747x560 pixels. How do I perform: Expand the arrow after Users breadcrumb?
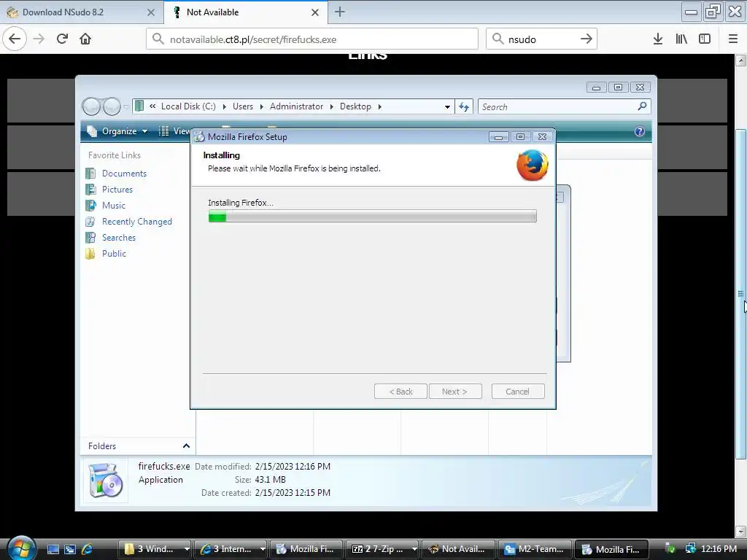262,106
